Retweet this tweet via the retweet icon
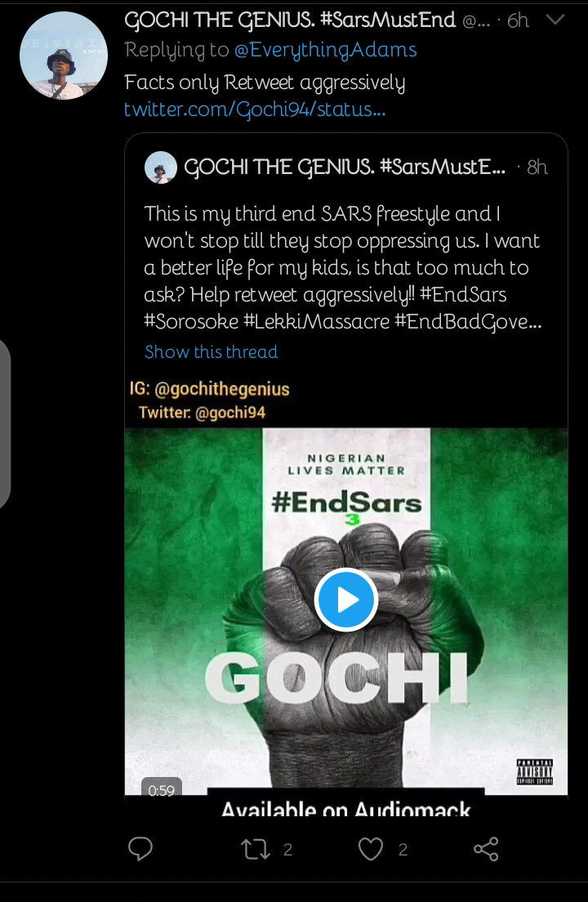Image resolution: width=588 pixels, height=902 pixels. point(256,850)
